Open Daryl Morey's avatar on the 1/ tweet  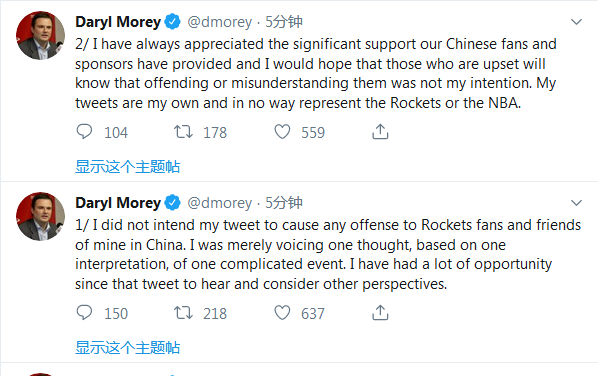[x=40, y=216]
